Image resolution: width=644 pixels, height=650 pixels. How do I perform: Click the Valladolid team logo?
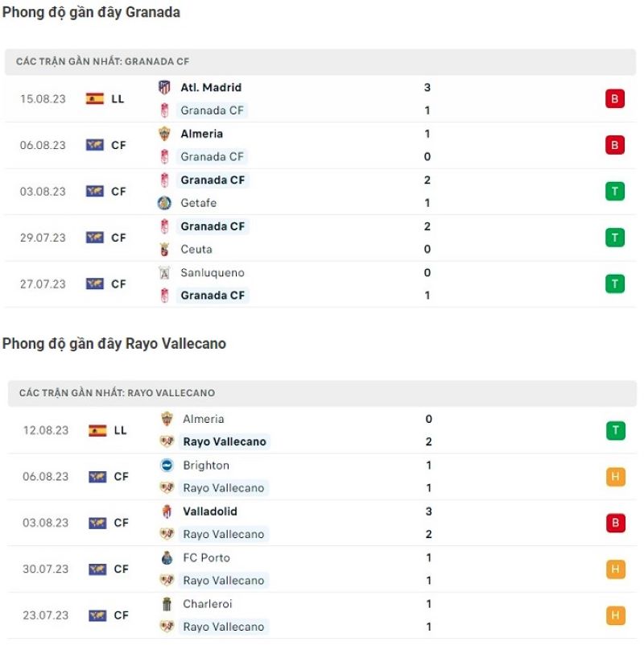point(167,511)
